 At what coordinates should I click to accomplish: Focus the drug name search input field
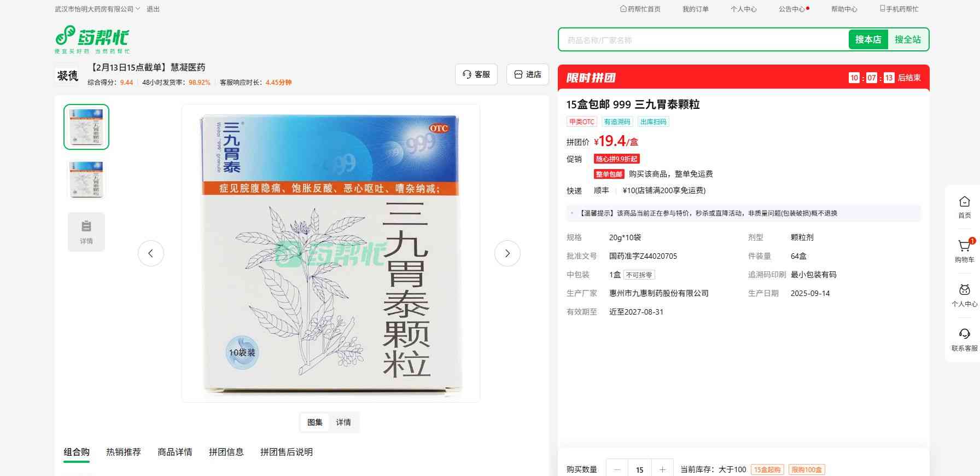click(703, 40)
